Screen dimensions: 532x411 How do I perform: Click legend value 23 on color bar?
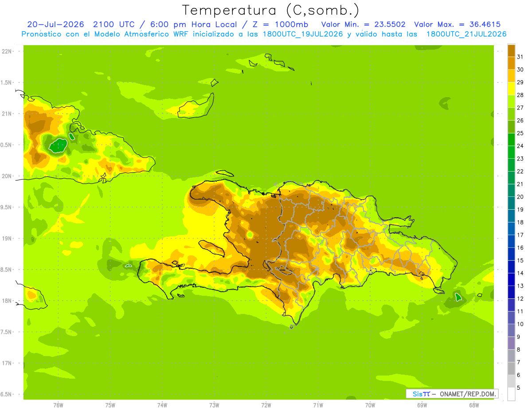(520, 158)
